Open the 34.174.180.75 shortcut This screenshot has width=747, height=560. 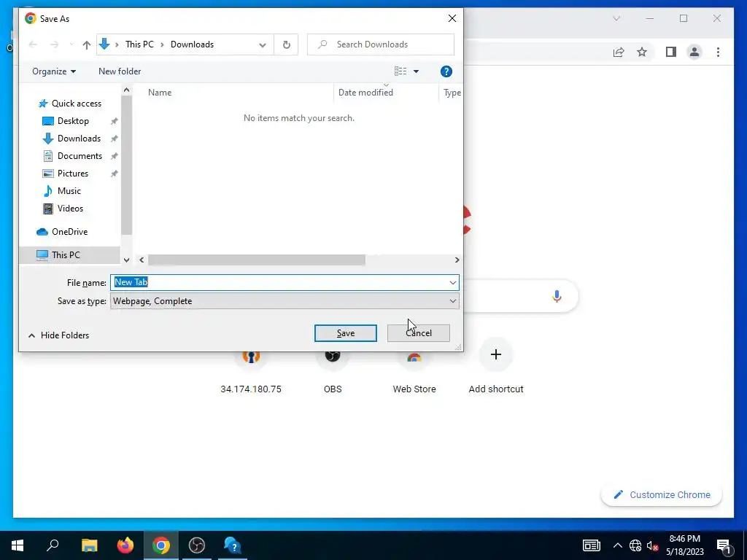[251, 371]
